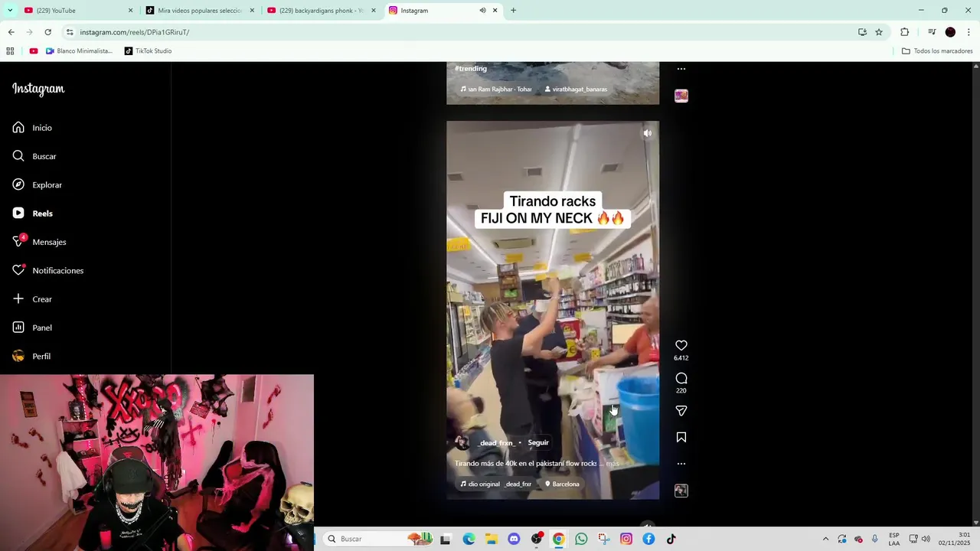Close the Instagram tab
The height and width of the screenshot is (551, 980).
point(495,11)
